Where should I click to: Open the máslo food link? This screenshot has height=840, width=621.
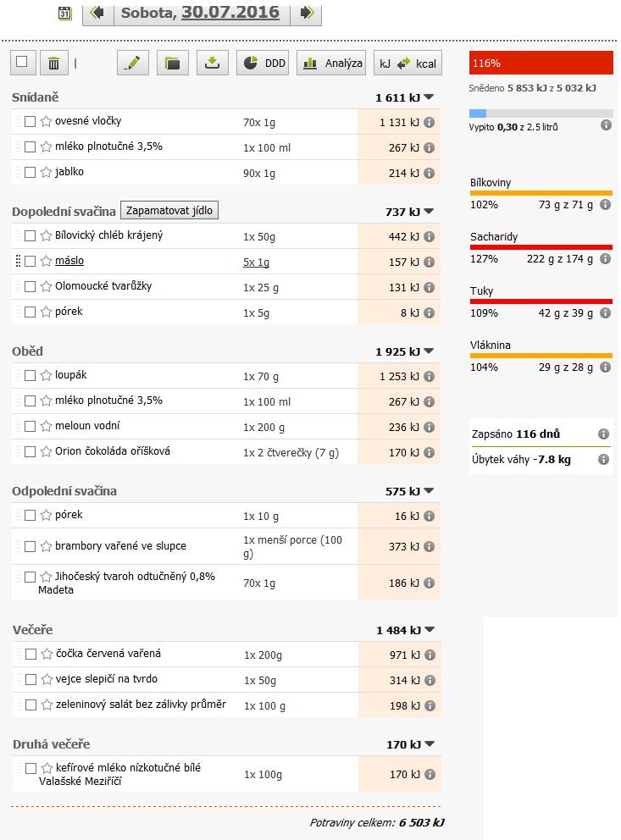click(69, 261)
